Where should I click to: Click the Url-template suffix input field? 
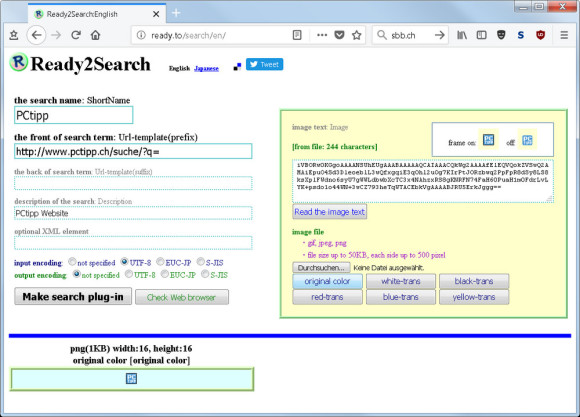[x=133, y=183]
